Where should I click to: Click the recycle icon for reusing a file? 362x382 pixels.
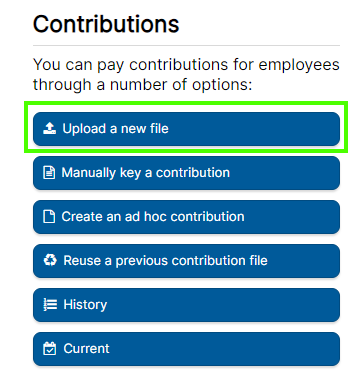pyautogui.click(x=50, y=260)
